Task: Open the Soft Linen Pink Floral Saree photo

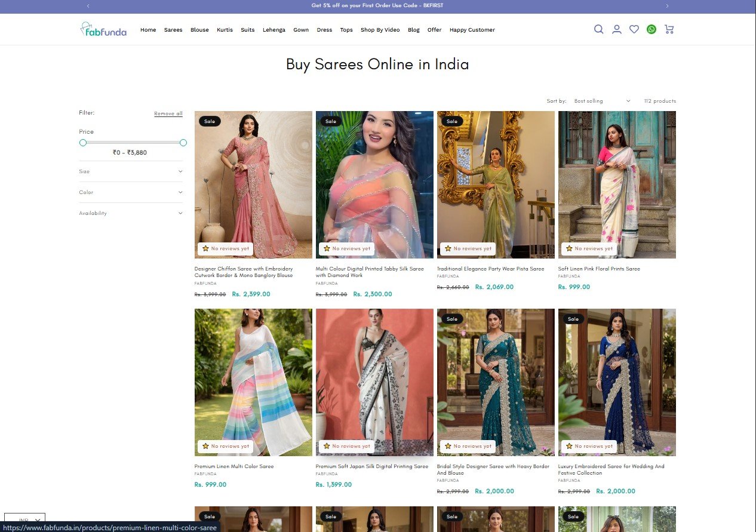Action: coord(617,184)
